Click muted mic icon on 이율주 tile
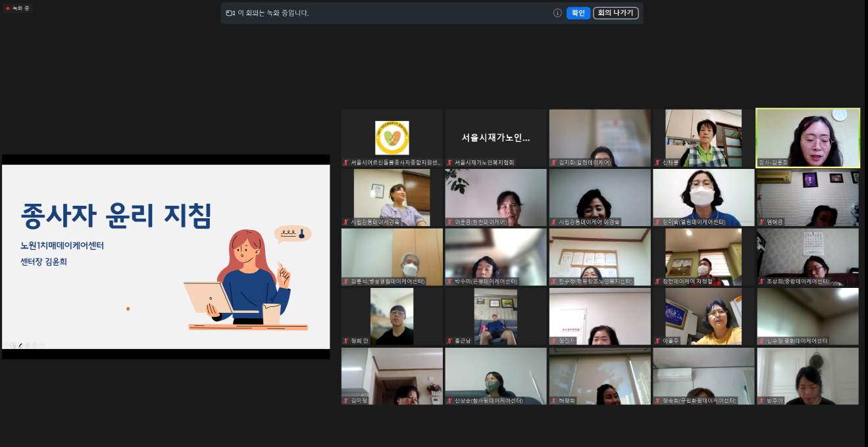 click(657, 341)
